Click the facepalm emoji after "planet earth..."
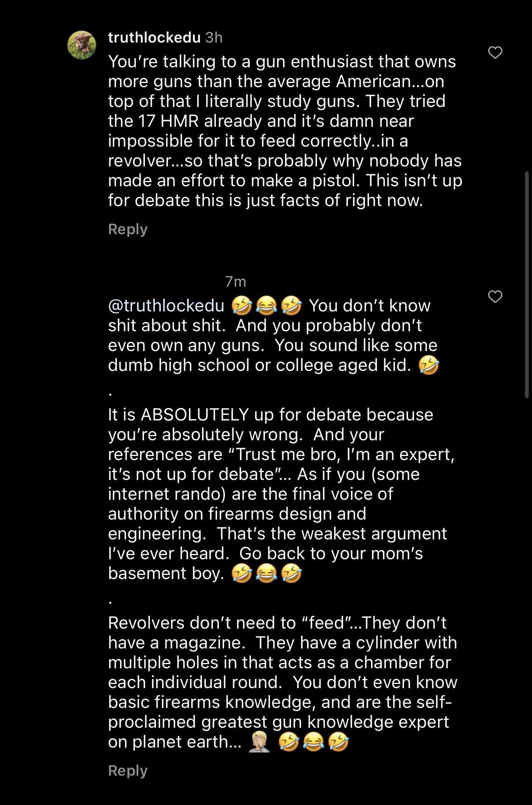This screenshot has width=532, height=805. (259, 742)
